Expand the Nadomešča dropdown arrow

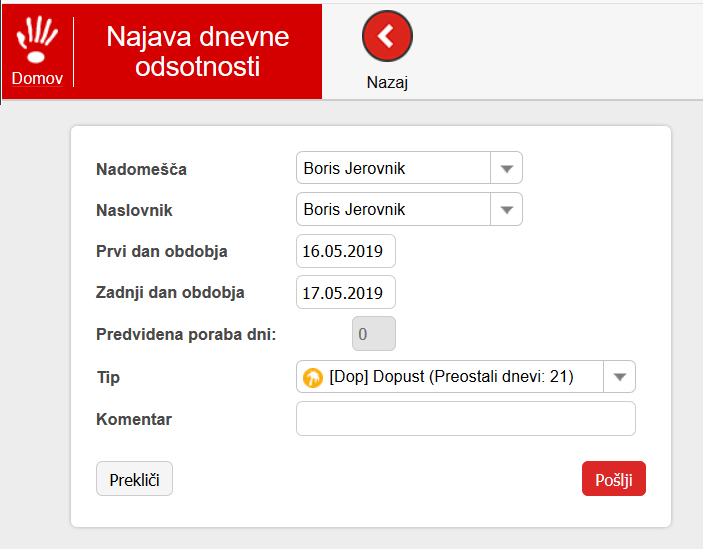tap(507, 169)
